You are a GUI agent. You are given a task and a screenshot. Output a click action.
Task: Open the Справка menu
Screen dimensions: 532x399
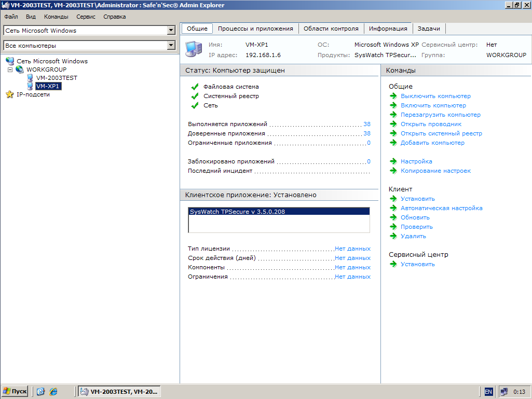[x=114, y=17]
